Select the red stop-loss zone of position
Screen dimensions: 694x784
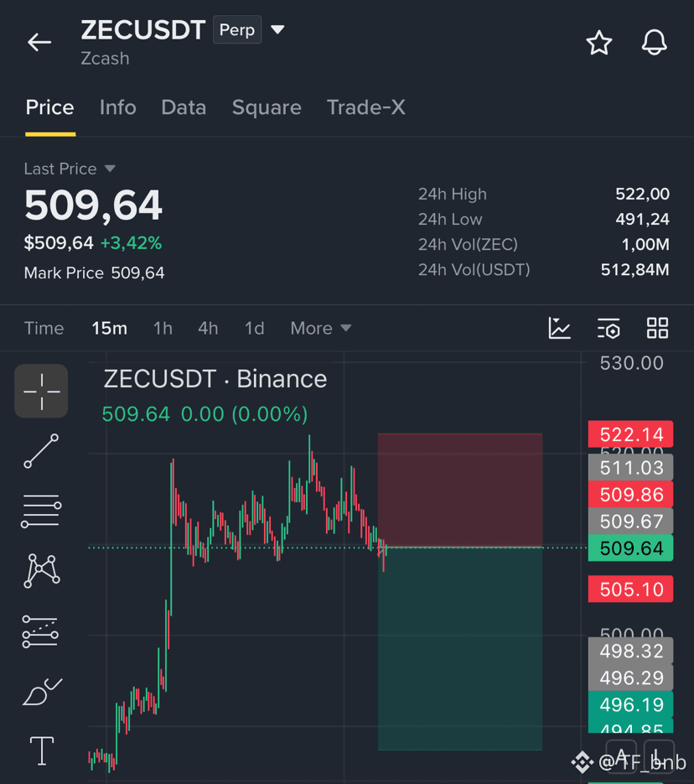click(x=459, y=490)
